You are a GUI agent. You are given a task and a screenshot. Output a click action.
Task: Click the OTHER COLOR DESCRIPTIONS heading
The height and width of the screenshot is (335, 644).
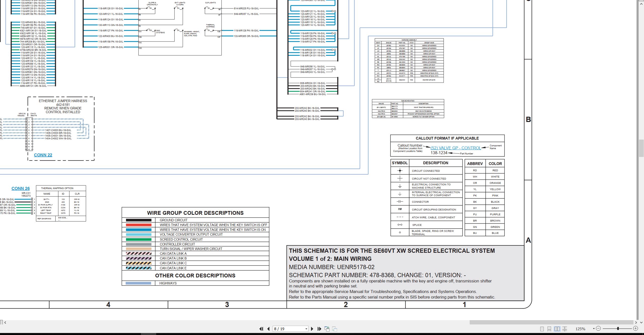(x=195, y=276)
